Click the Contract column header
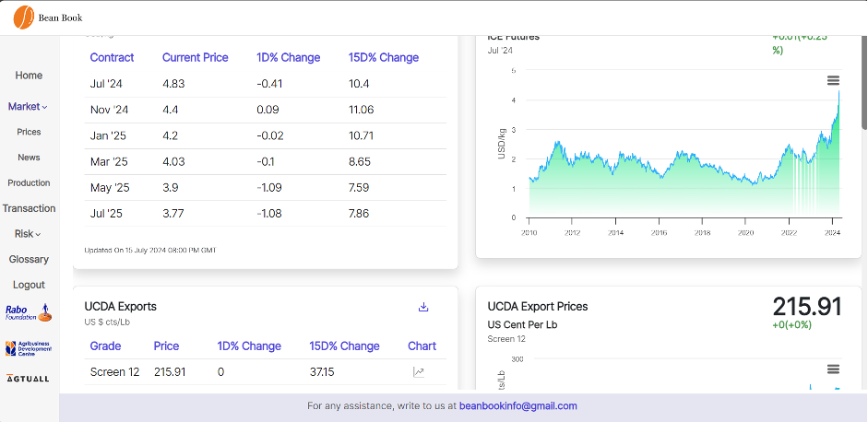This screenshot has width=868, height=422. pyautogui.click(x=112, y=57)
